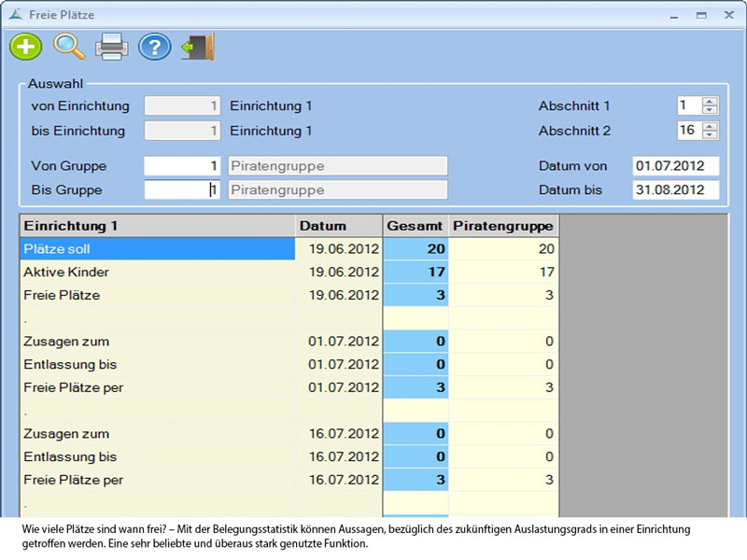Open the magnifying glass search tool
Screen dimensions: 747x560
pyautogui.click(x=68, y=46)
